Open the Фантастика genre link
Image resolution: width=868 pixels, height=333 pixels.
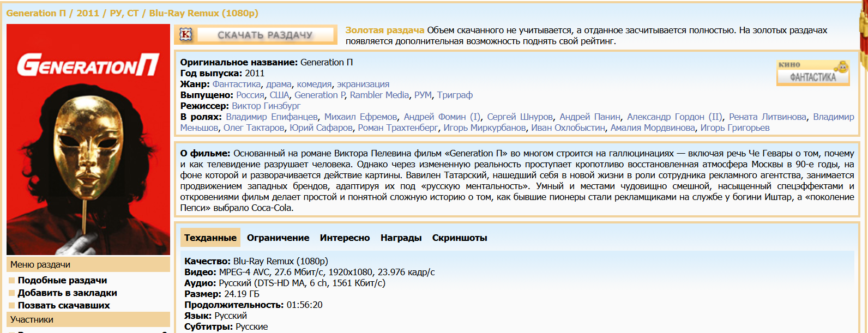237,84
